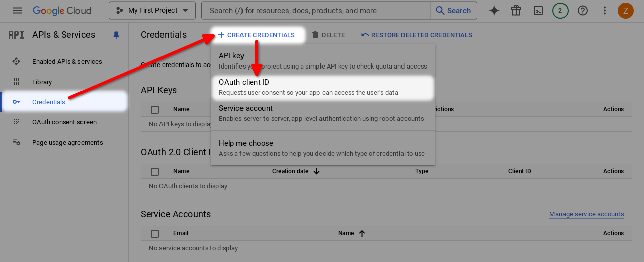Click the Creation date column header
The height and width of the screenshot is (262, 644).
(290, 171)
